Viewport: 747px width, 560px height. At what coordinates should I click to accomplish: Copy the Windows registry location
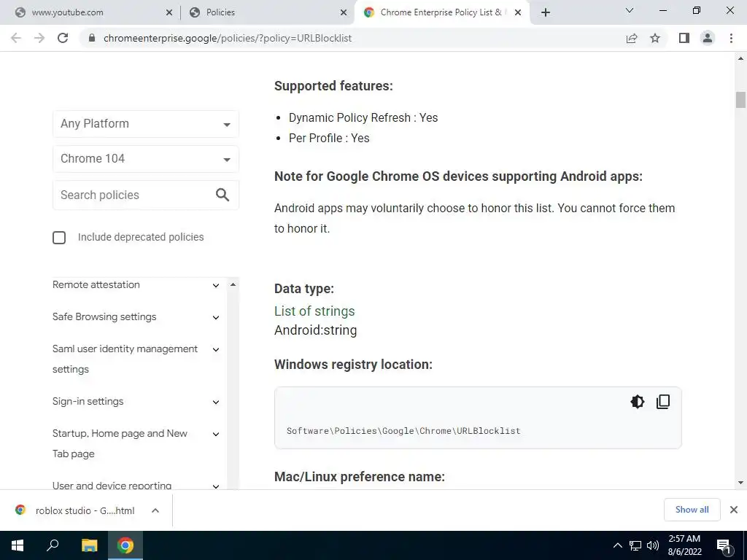[663, 402]
